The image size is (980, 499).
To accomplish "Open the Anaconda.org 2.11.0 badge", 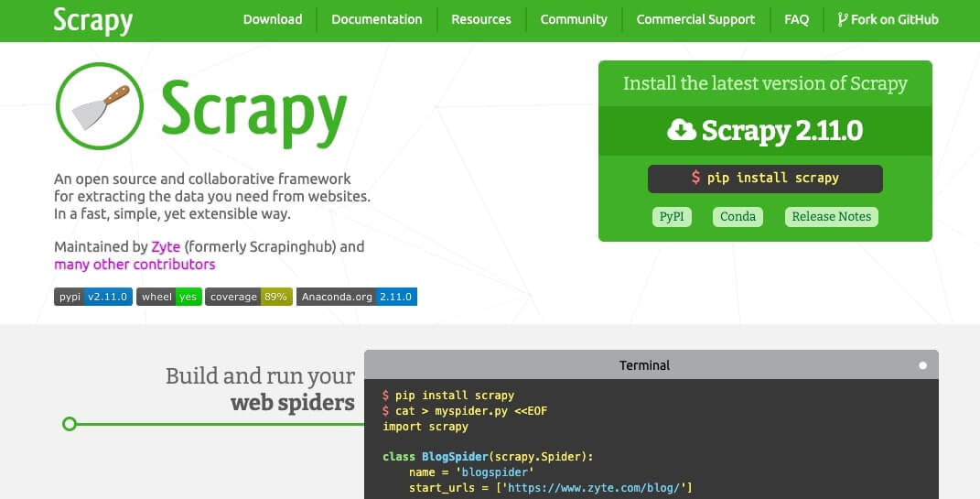I will click(x=357, y=297).
